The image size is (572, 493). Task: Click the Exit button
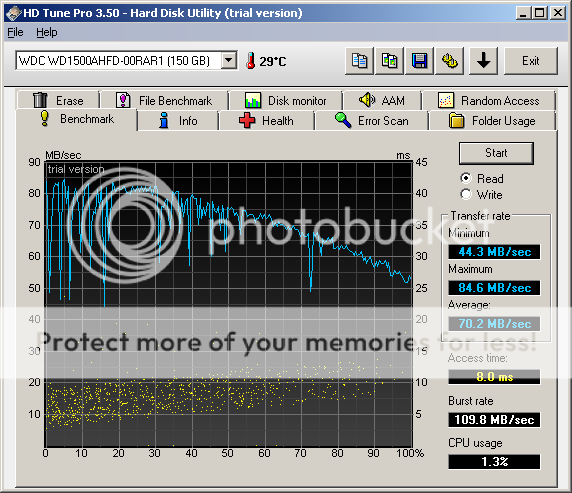(531, 61)
